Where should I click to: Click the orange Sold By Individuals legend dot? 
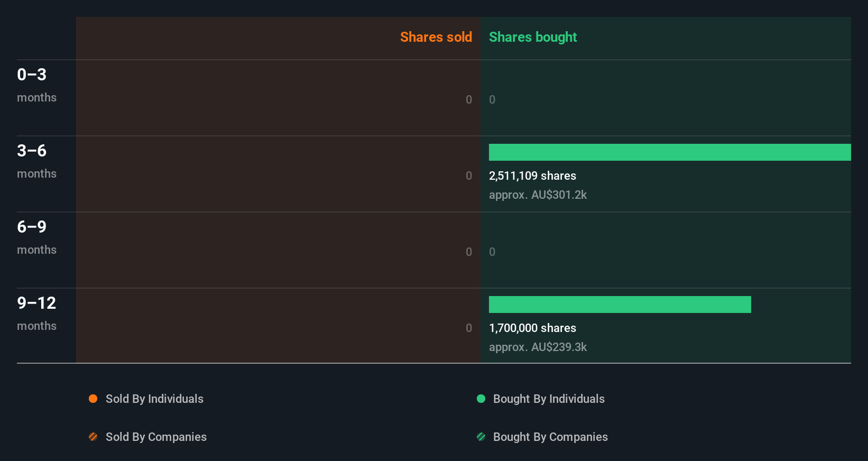pyautogui.click(x=93, y=399)
